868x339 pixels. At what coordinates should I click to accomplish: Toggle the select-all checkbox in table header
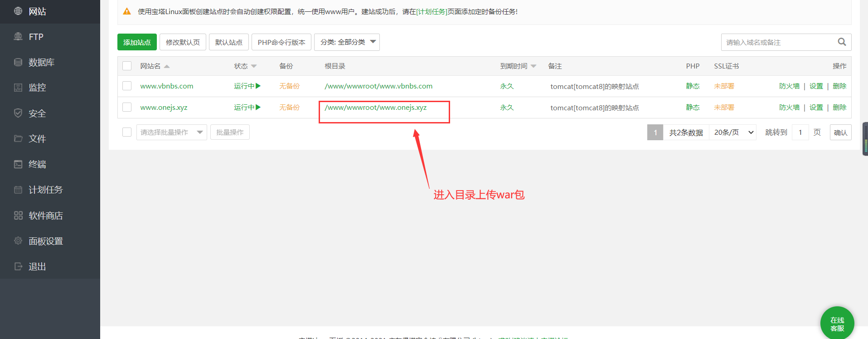pyautogui.click(x=127, y=66)
